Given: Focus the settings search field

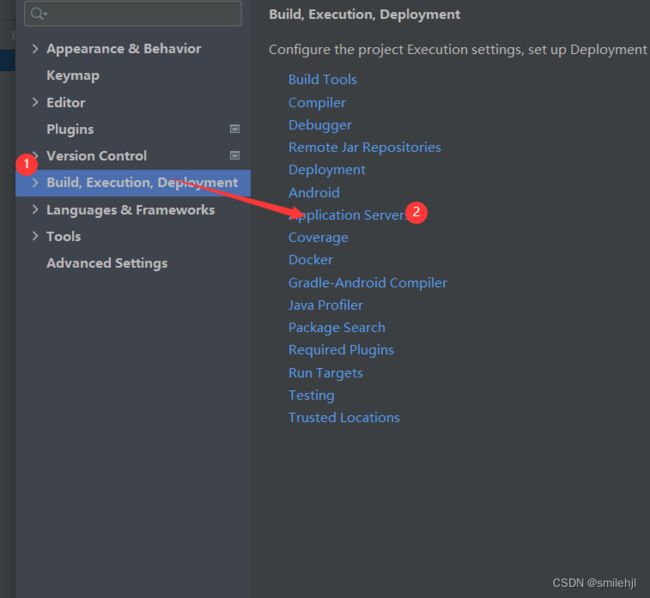Looking at the screenshot, I should tap(133, 14).
